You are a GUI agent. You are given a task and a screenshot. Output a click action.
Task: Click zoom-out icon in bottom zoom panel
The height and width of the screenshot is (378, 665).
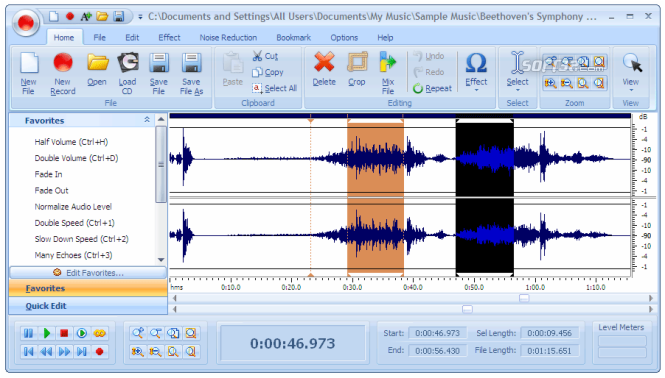point(156,333)
